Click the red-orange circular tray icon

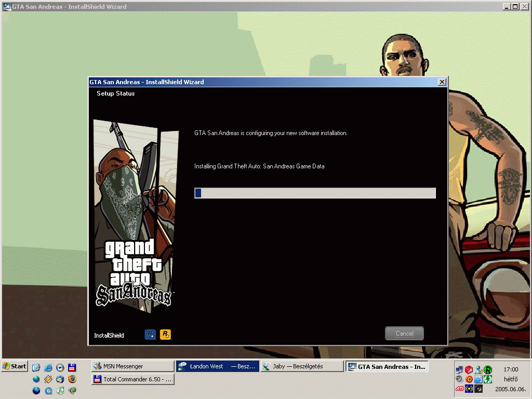469,379
